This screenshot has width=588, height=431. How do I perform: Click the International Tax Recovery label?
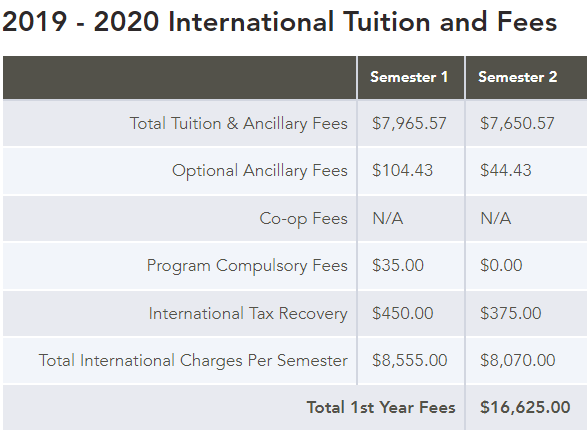(248, 314)
